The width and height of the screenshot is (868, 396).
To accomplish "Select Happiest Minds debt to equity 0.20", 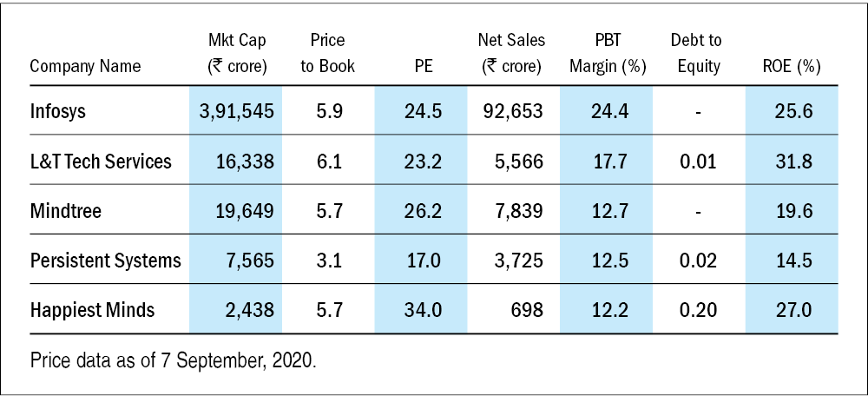I will point(698,309).
